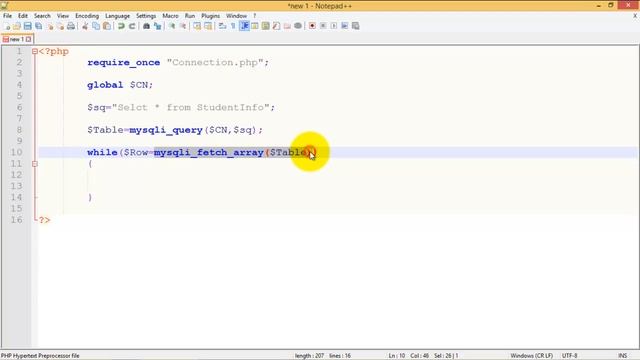Viewport: 640px width, 360px height.
Task: Undo the last edit via the toolbar
Action: [121, 26]
